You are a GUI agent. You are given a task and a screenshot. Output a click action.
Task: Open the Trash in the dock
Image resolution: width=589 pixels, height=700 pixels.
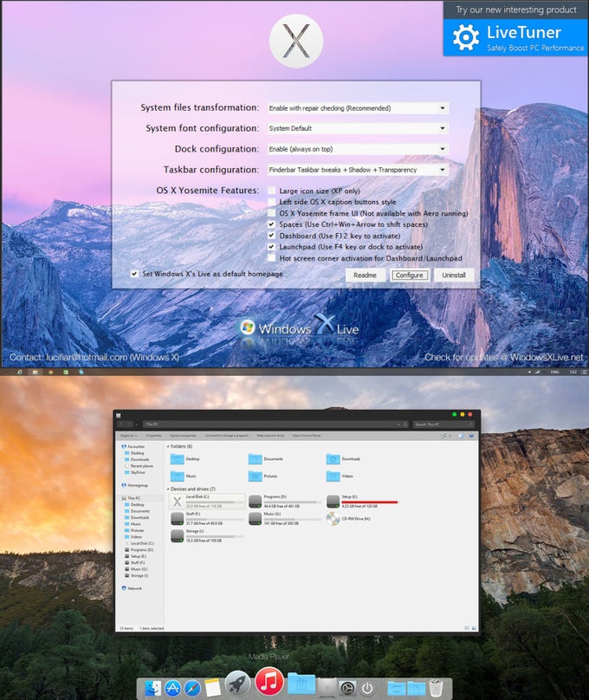[x=436, y=688]
